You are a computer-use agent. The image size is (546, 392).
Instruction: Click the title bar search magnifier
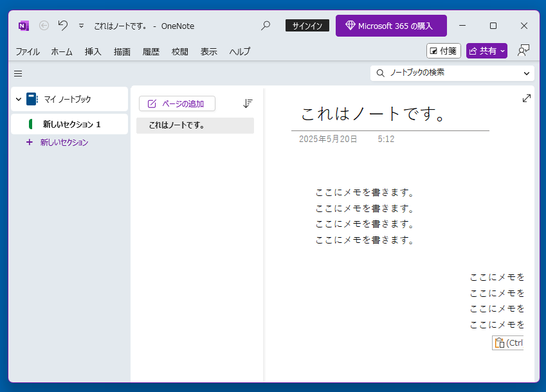266,26
